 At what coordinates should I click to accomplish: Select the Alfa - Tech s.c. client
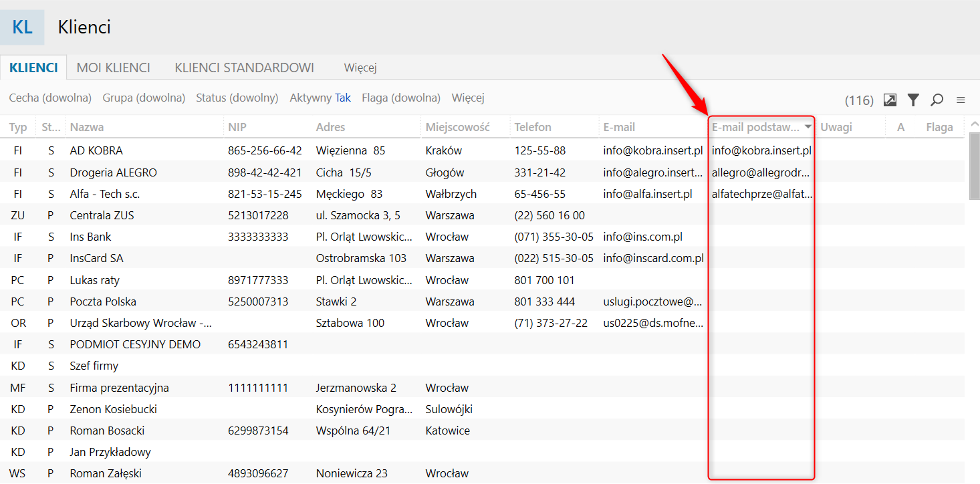(482, 194)
